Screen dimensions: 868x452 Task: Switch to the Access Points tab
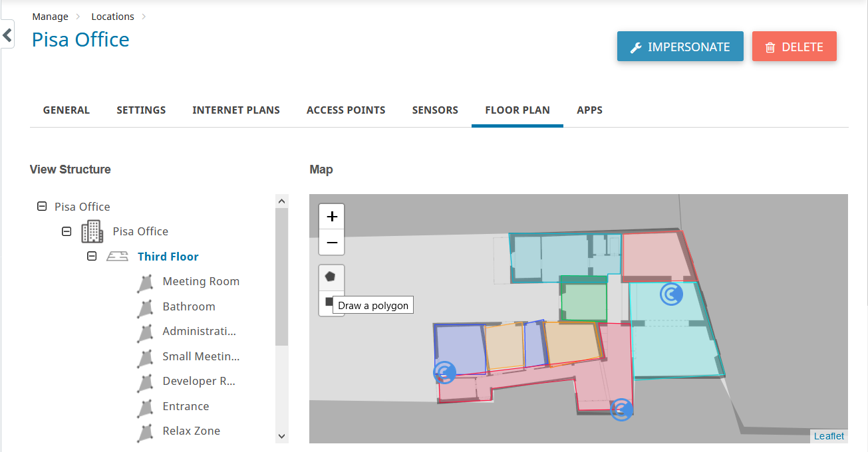click(x=346, y=110)
